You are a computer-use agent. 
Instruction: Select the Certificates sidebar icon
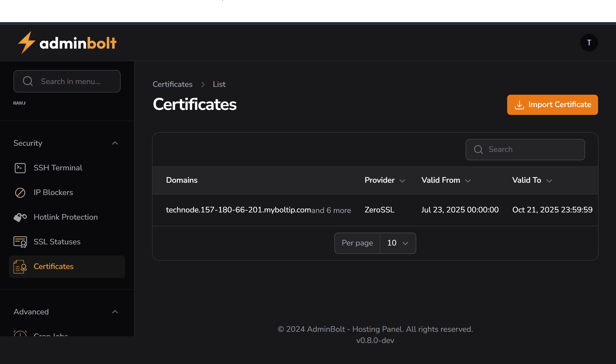coord(20,266)
